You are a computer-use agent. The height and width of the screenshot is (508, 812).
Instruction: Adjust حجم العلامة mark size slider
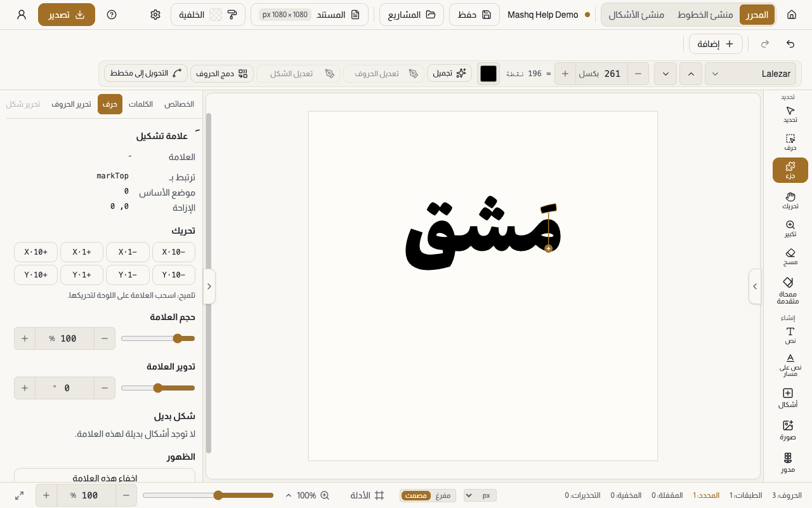158,338
